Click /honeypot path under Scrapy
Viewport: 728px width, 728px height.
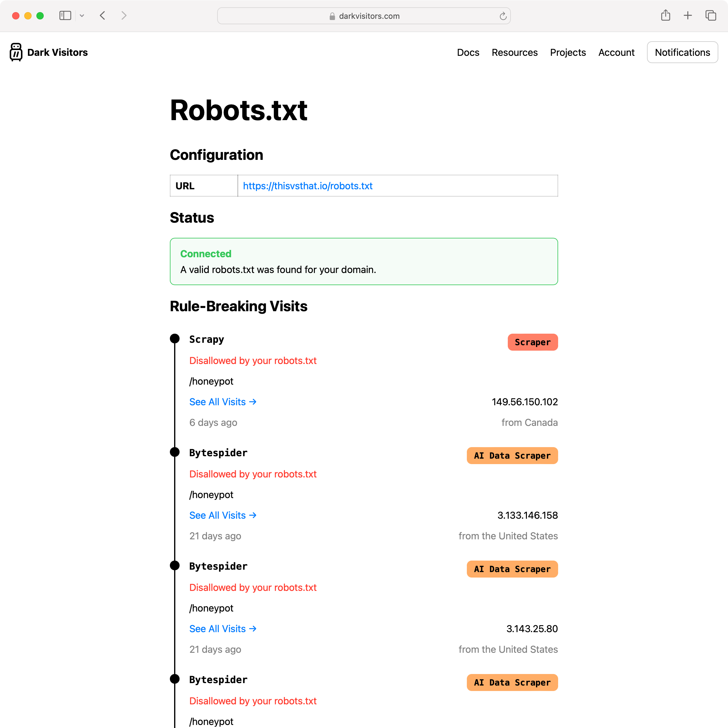tap(211, 381)
